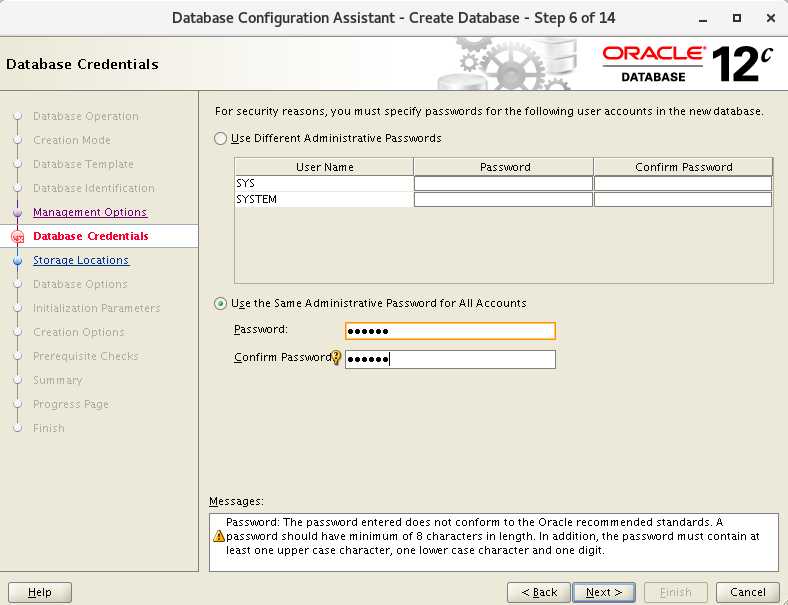The height and width of the screenshot is (605, 788).
Task: Click the Database Template step
Action: [83, 164]
